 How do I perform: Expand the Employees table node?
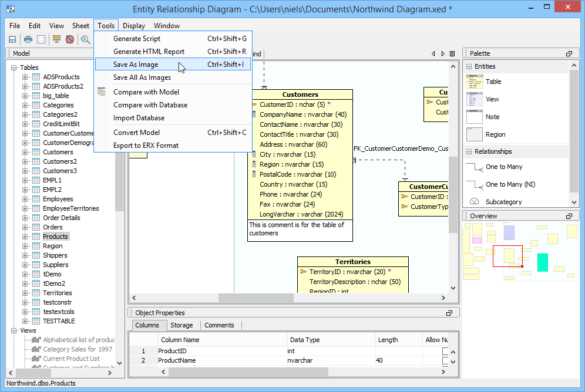click(25, 199)
